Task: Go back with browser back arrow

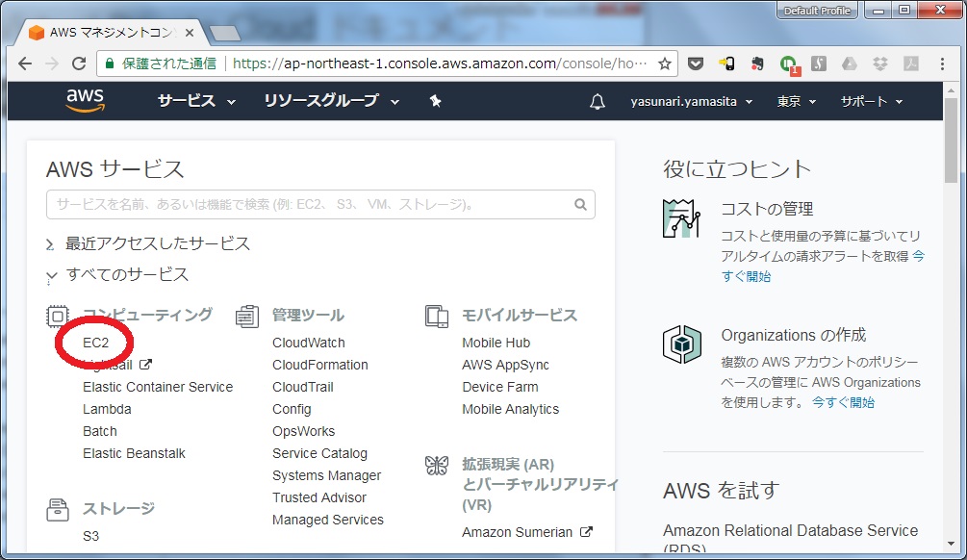Action: tap(25, 64)
